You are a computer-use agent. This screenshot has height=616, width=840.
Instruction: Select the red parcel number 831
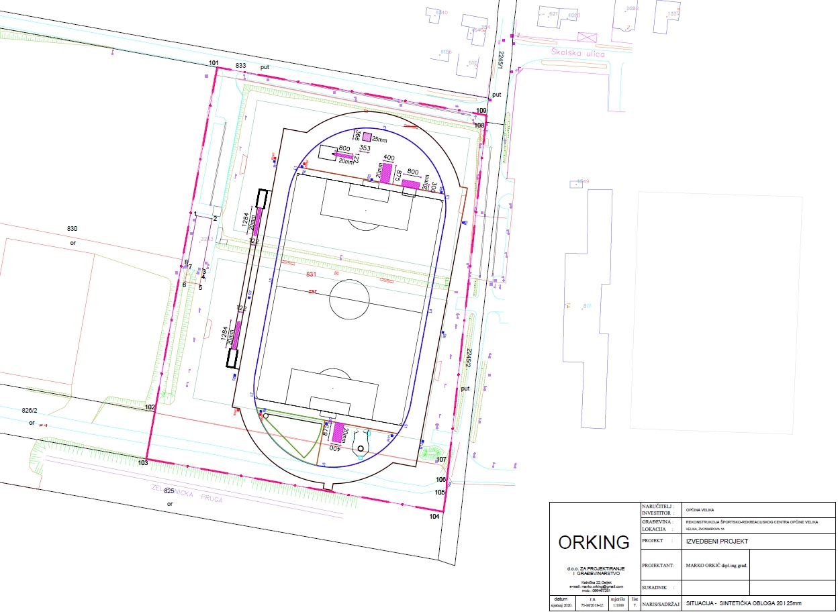(x=311, y=275)
